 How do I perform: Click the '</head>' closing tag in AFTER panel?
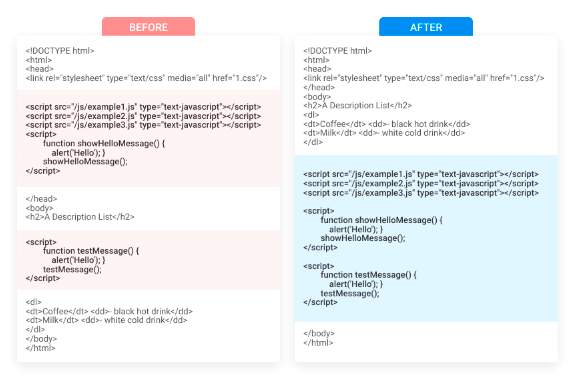click(x=319, y=87)
